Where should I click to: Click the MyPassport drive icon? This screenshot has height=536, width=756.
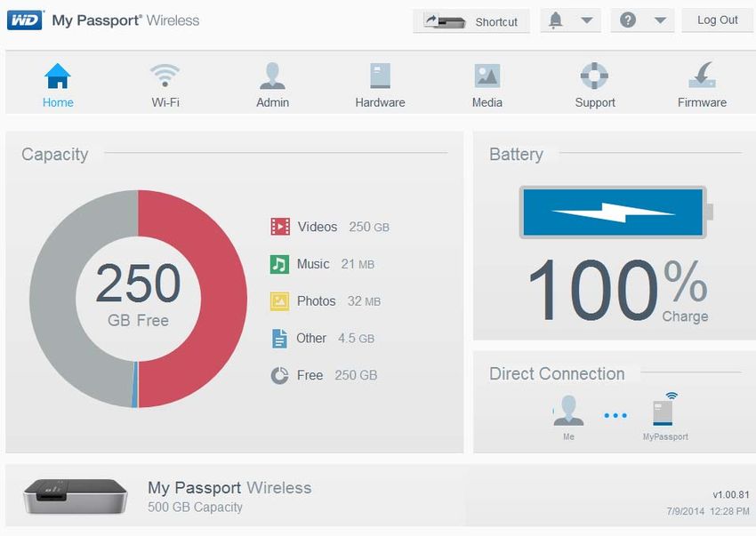coord(665,409)
